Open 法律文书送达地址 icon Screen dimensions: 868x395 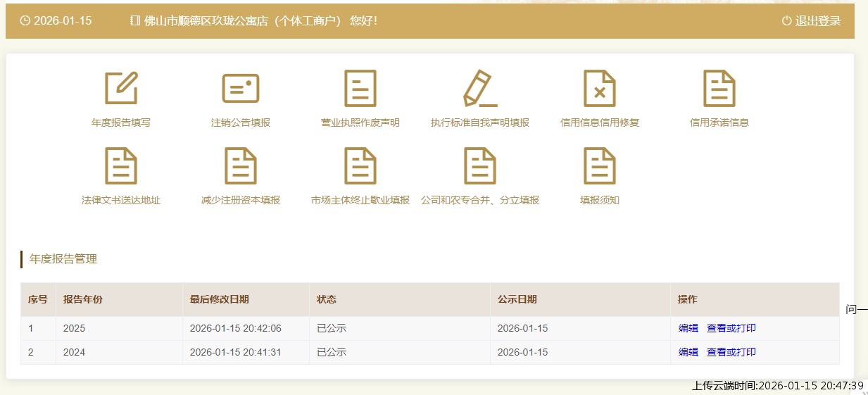click(x=121, y=166)
